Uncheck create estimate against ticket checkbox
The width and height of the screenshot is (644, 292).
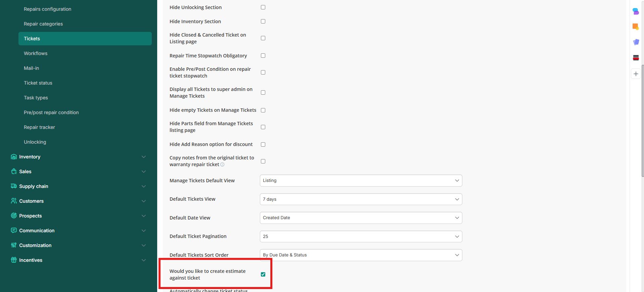(x=263, y=275)
